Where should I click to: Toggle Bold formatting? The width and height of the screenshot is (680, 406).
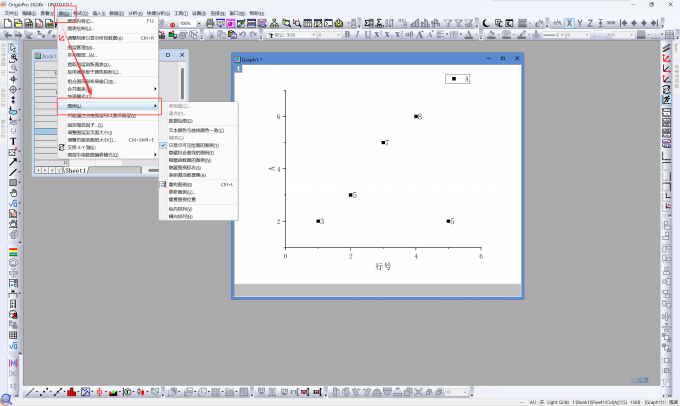pyautogui.click(x=347, y=35)
